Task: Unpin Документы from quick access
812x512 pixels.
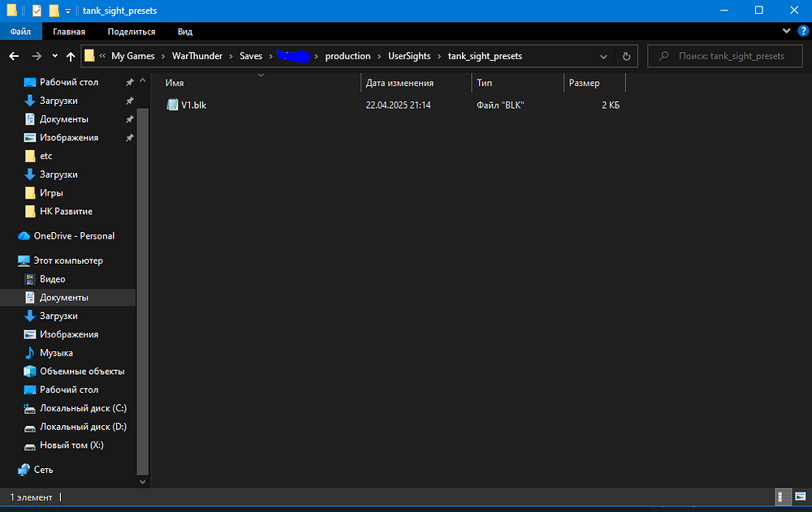Action: [130, 119]
